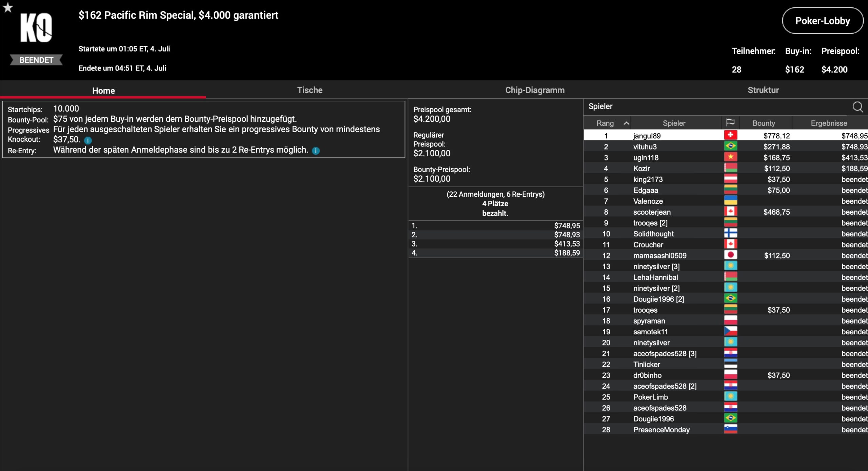
Task: Click the flag column header icon
Action: (730, 123)
